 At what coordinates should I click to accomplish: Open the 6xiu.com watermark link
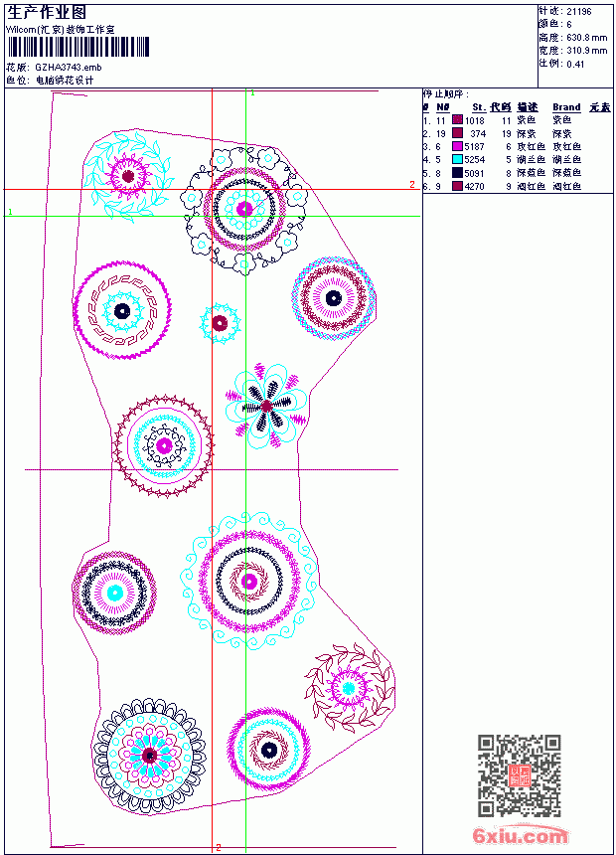[x=520, y=835]
